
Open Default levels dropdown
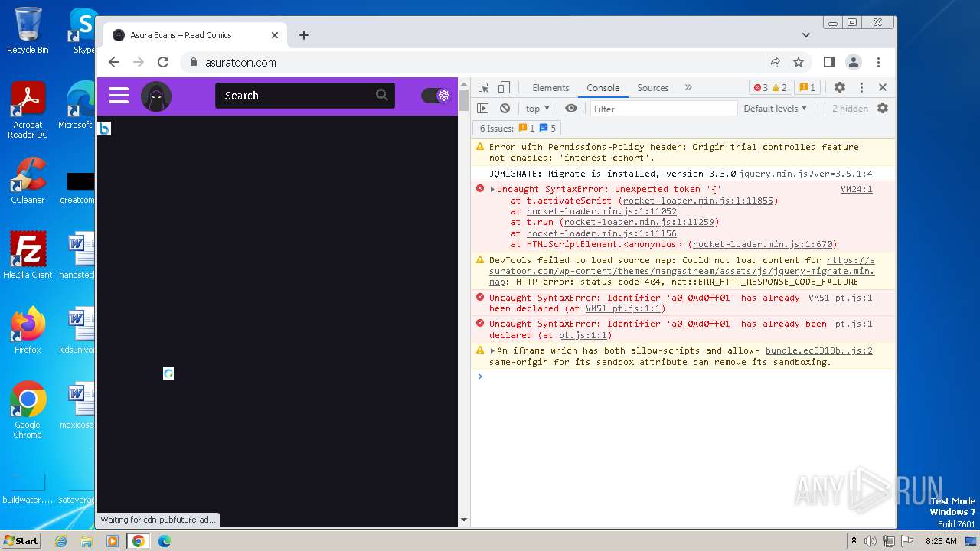(x=775, y=109)
